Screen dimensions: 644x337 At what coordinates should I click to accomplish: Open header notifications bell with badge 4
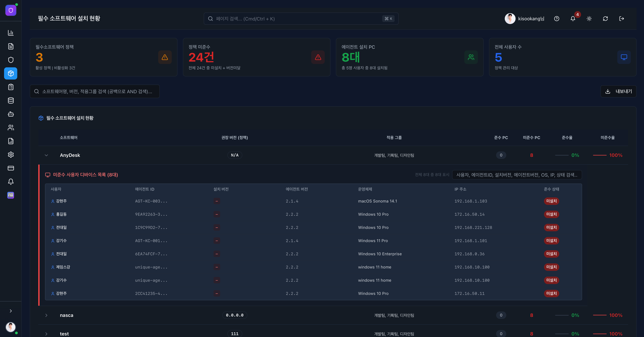[573, 18]
